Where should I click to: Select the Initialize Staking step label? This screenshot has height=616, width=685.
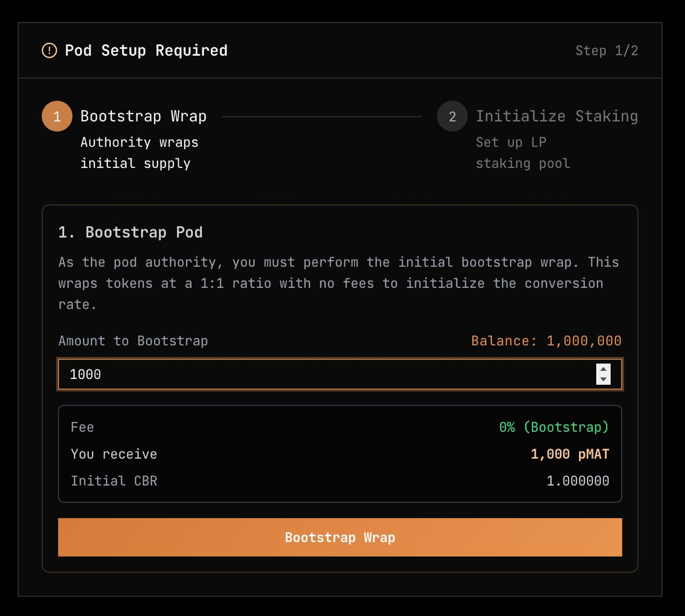pyautogui.click(x=557, y=116)
